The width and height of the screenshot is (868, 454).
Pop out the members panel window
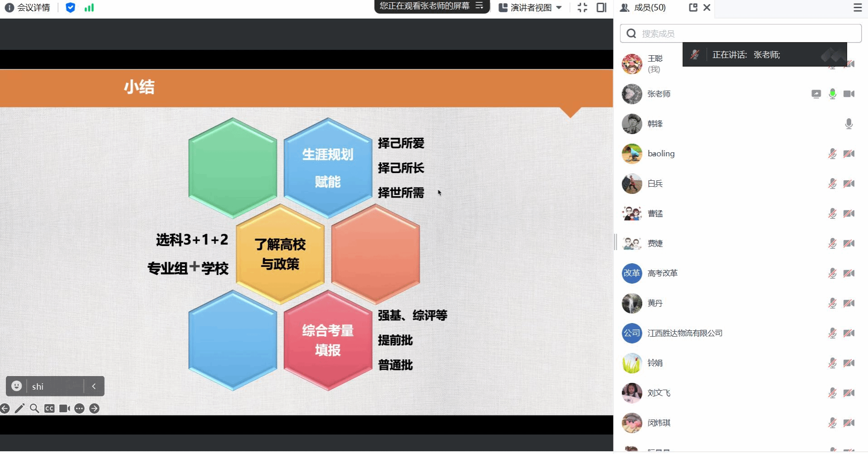point(693,8)
